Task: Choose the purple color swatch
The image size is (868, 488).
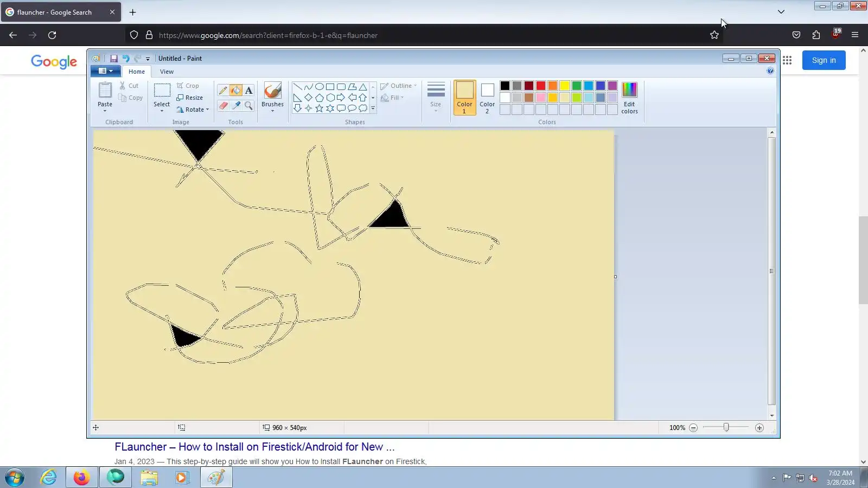Action: tap(612, 86)
